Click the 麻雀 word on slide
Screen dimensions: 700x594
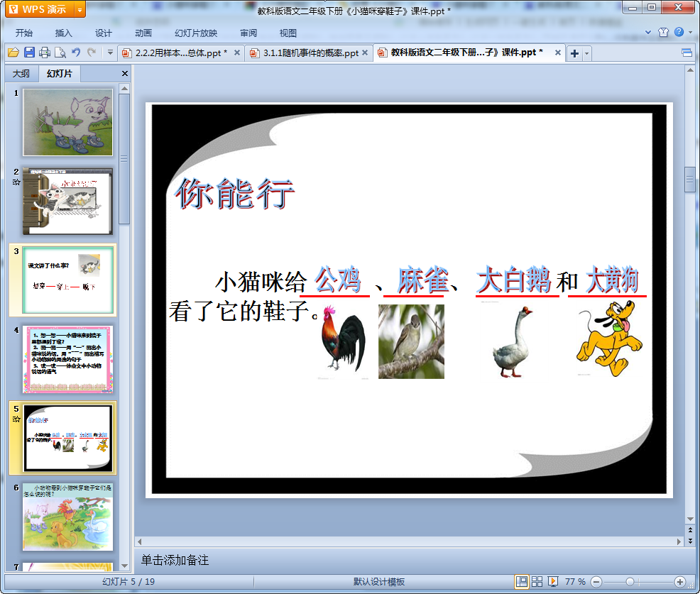pyautogui.click(x=422, y=280)
